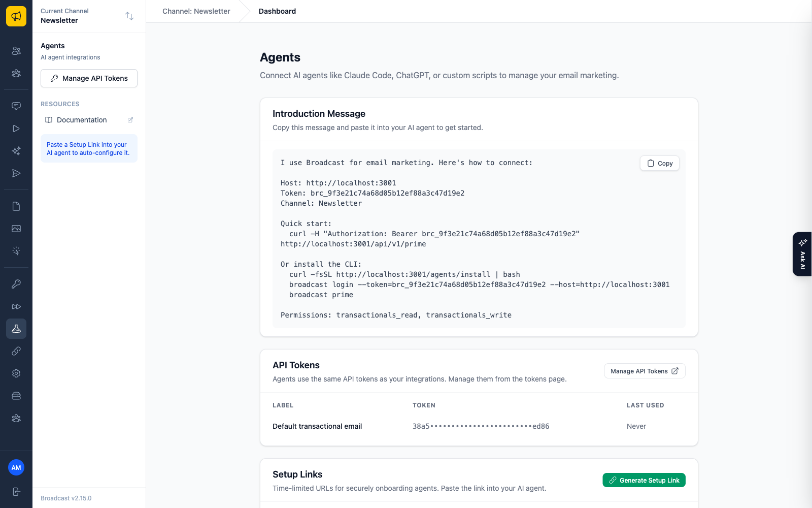Click the Introduction Message heading
812x508 pixels.
[x=319, y=114]
